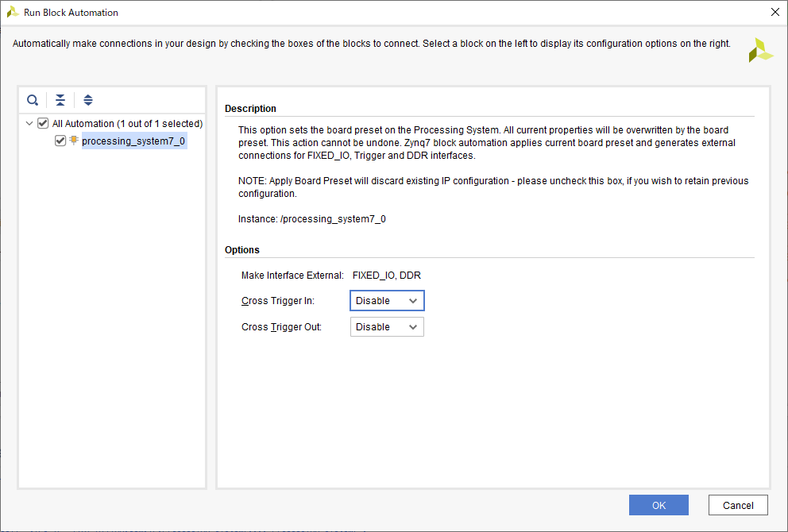Select the processing_system7_0 tree item
The image size is (788, 532).
[133, 141]
